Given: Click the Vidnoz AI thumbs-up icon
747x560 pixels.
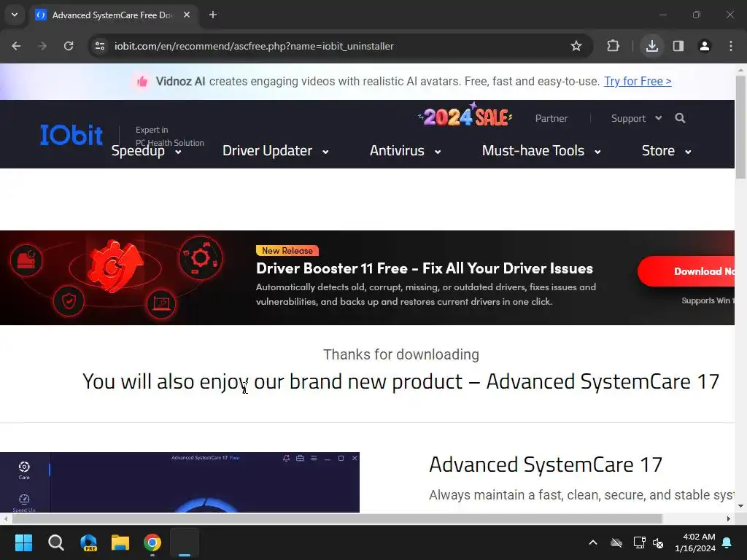Looking at the screenshot, I should [x=142, y=82].
